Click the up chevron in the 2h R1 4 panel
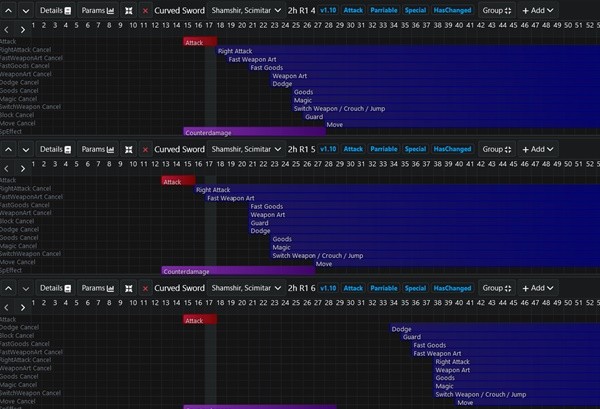Image resolution: width=600 pixels, height=409 pixels. [9, 9]
